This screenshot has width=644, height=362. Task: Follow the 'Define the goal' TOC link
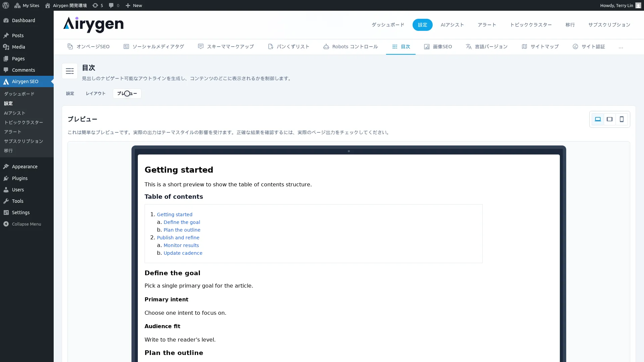coord(182,222)
